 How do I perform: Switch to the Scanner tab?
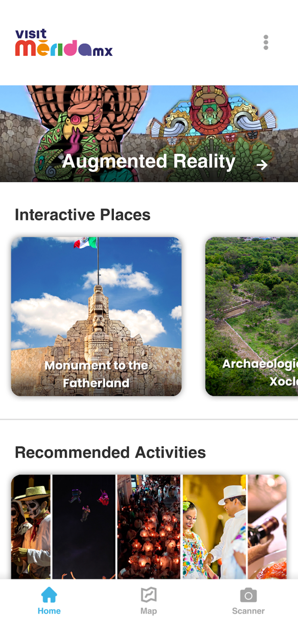coord(248,601)
